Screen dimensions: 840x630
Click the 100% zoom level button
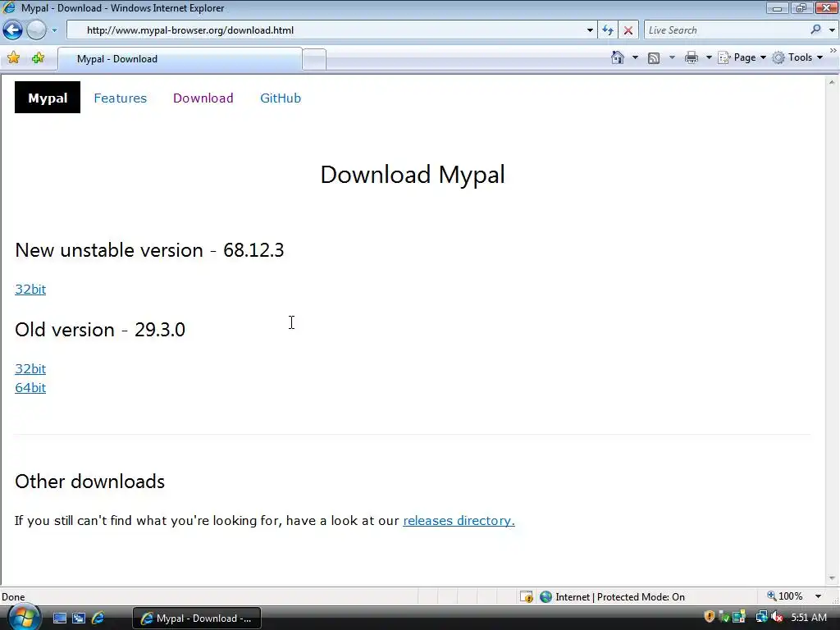pyautogui.click(x=785, y=596)
